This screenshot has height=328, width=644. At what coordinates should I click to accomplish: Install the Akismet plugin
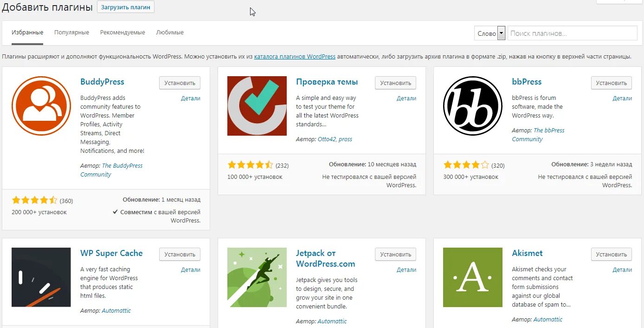coord(612,255)
